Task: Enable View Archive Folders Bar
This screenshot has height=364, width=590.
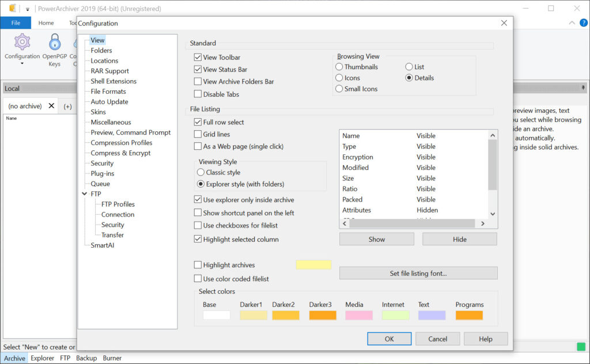Action: (198, 81)
